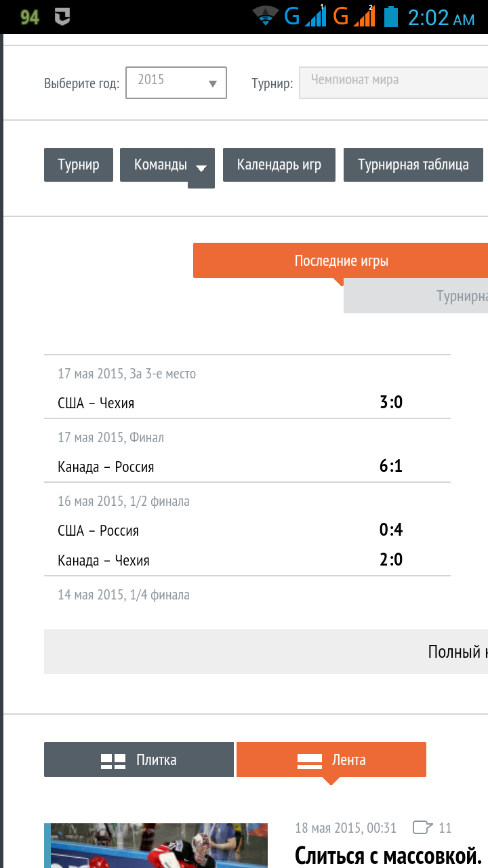This screenshot has height=868, width=488.
Task: Expand the Команды dropdown arrow
Action: [201, 168]
